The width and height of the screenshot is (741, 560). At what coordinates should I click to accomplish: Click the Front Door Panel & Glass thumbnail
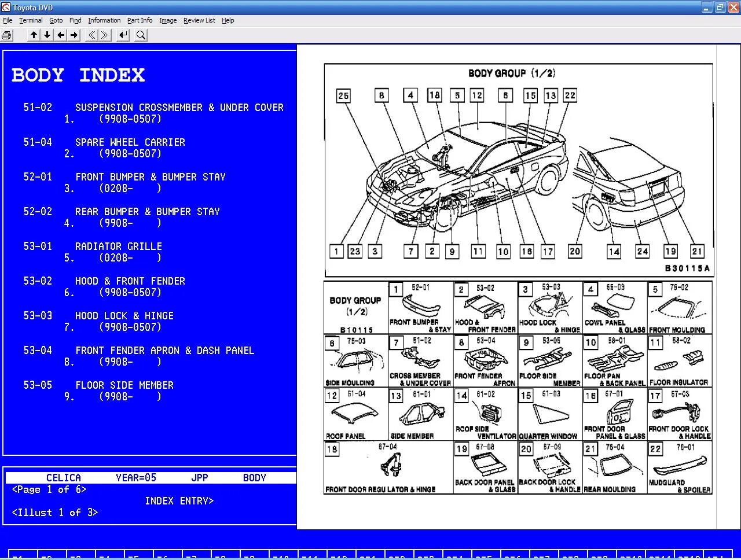click(x=615, y=414)
